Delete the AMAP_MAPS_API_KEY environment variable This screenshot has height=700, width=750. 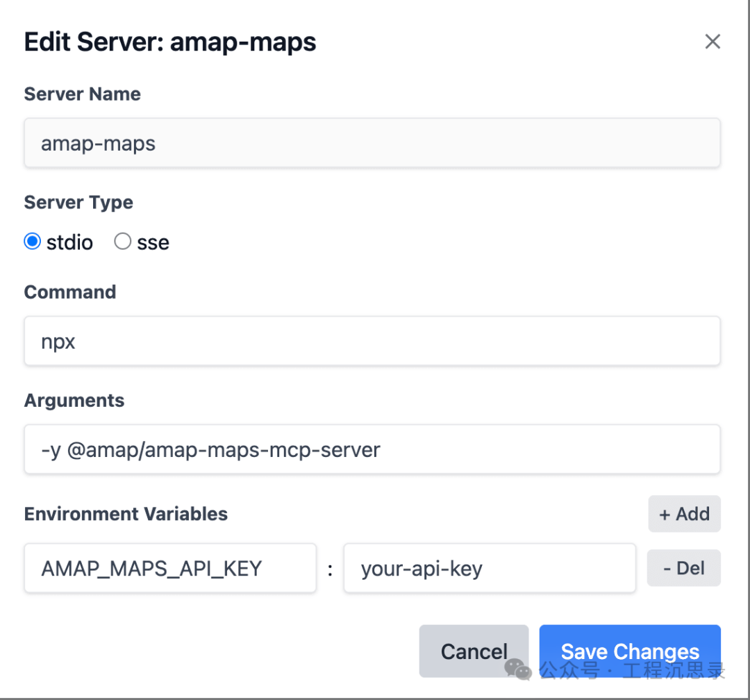[x=684, y=568]
